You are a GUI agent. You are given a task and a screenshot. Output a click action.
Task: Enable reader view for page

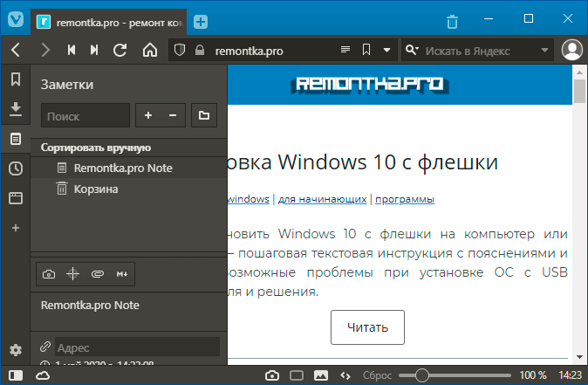(x=345, y=50)
